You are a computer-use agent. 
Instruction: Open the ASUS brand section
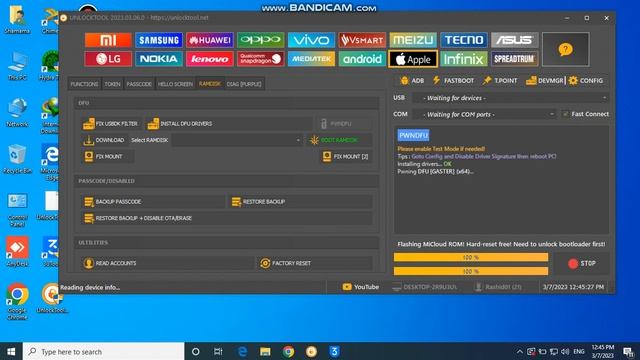514,40
